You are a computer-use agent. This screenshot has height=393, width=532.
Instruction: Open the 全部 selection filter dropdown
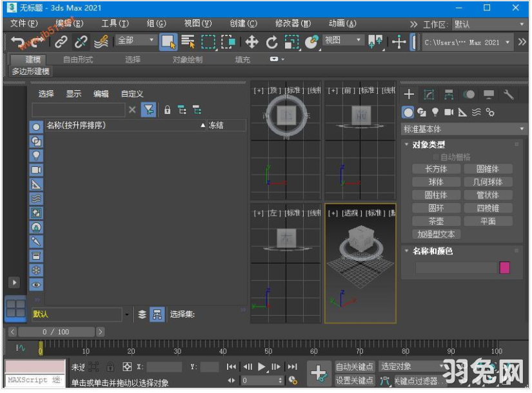click(135, 41)
